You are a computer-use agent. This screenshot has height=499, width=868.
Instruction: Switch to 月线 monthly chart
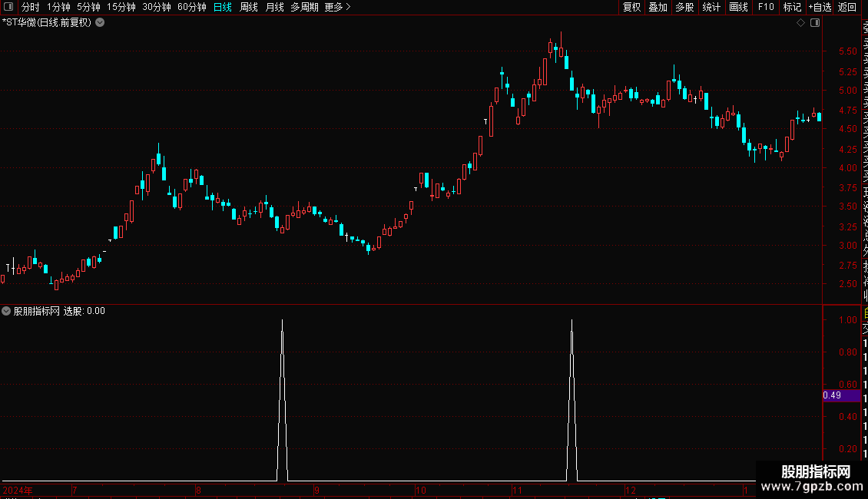click(274, 7)
